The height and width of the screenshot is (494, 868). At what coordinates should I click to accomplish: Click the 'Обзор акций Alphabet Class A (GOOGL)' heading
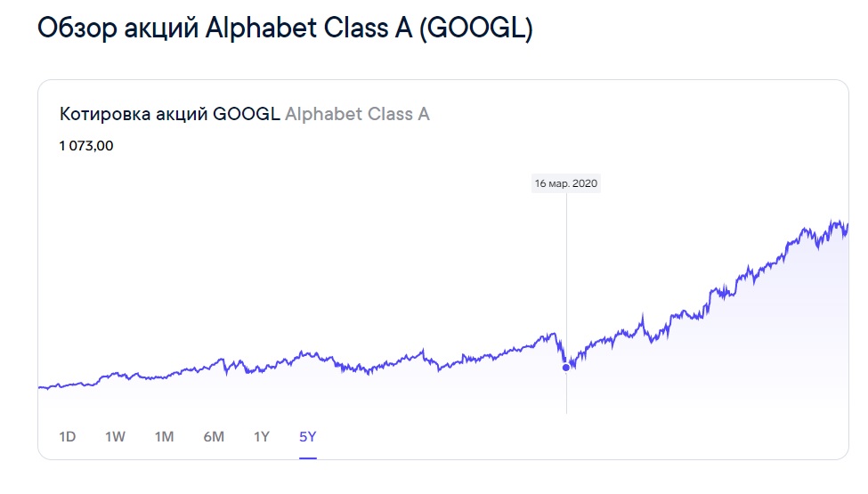tap(285, 28)
